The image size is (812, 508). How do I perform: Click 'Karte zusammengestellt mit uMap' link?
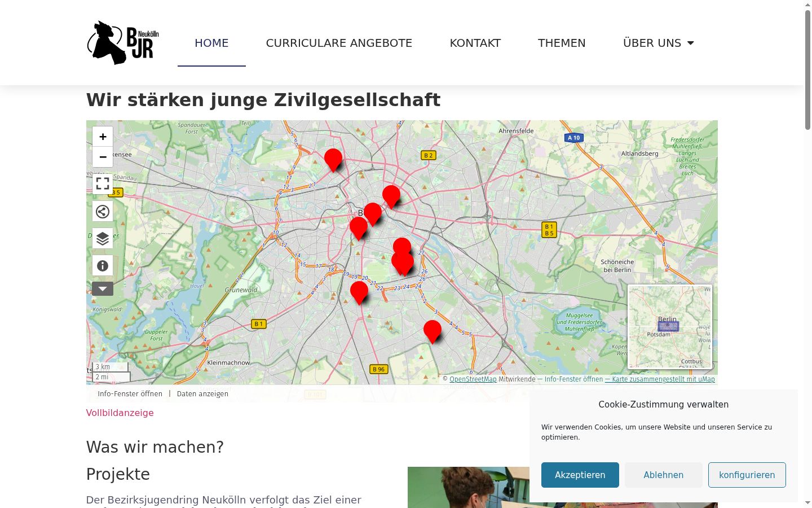click(660, 379)
